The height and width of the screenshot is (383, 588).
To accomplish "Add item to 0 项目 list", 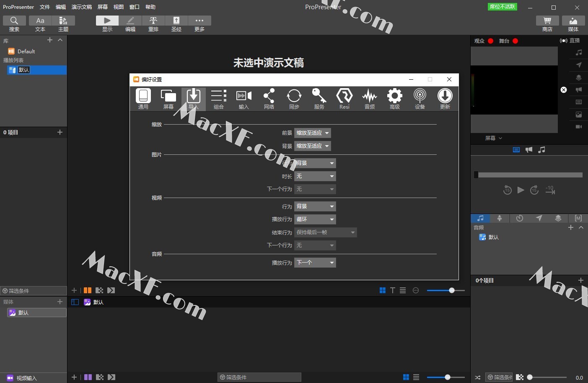I will (x=60, y=132).
